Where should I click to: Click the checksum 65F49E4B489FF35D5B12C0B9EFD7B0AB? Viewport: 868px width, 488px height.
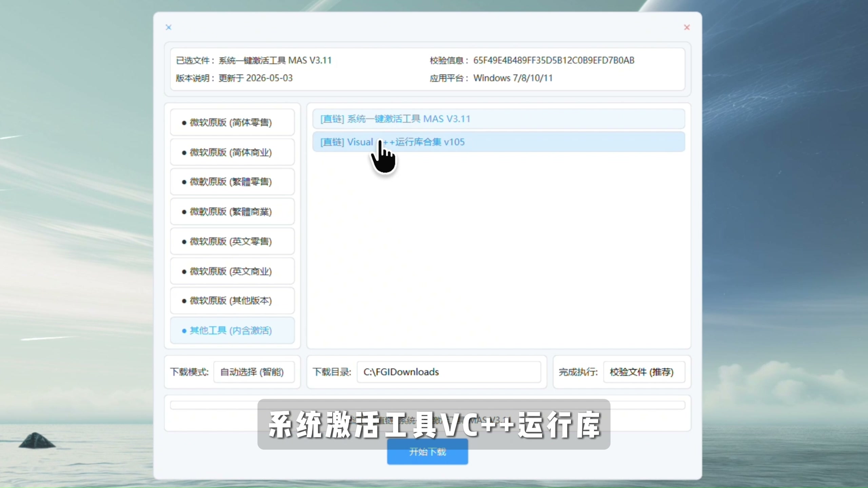pos(554,60)
